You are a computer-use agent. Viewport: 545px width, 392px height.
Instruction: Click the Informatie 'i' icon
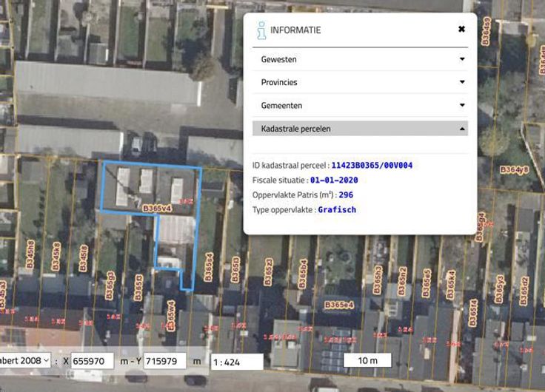click(x=261, y=30)
